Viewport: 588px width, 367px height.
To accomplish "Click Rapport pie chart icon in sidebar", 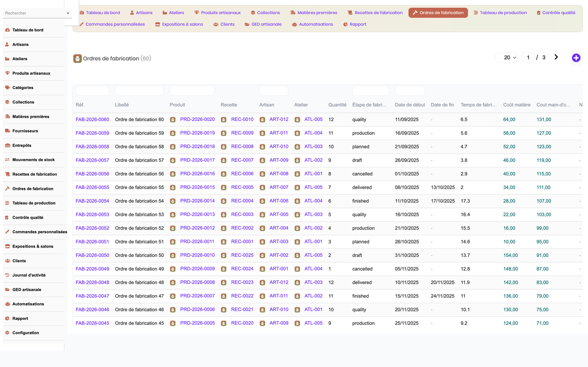I will 7,319.
